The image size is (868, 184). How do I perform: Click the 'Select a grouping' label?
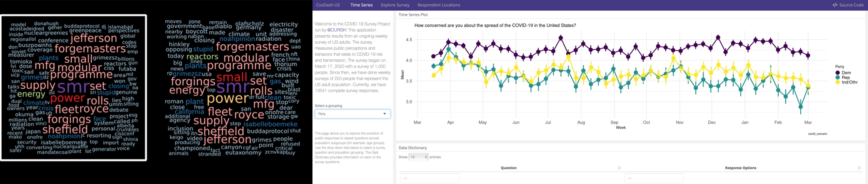click(329, 106)
